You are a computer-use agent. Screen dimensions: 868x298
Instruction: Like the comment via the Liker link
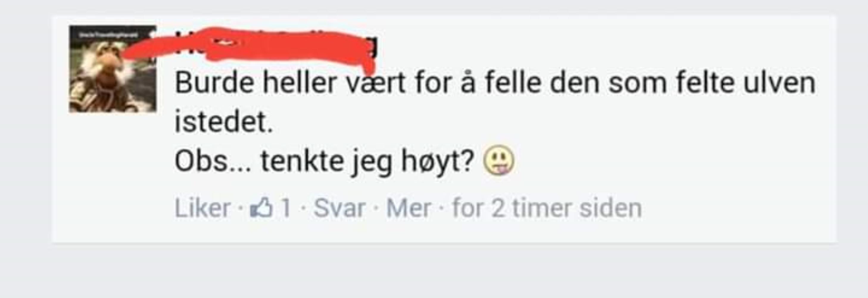click(x=202, y=208)
